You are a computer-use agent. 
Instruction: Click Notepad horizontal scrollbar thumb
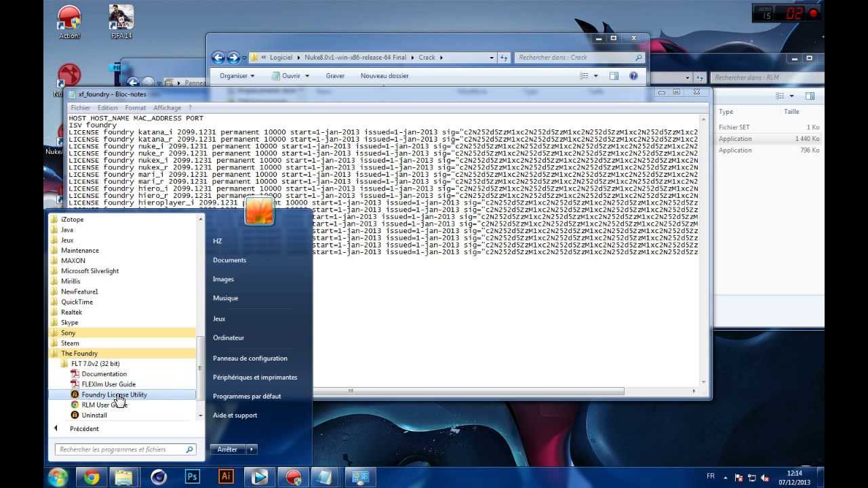click(x=470, y=391)
